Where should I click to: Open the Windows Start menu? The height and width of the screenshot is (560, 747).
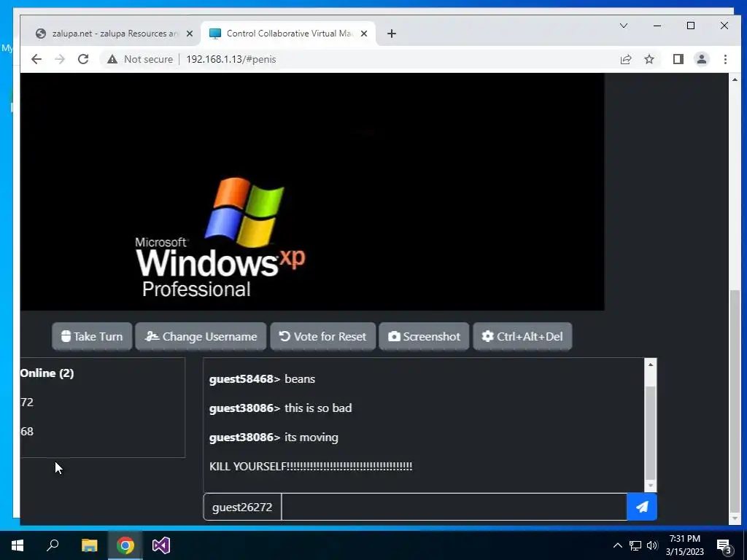[18, 545]
